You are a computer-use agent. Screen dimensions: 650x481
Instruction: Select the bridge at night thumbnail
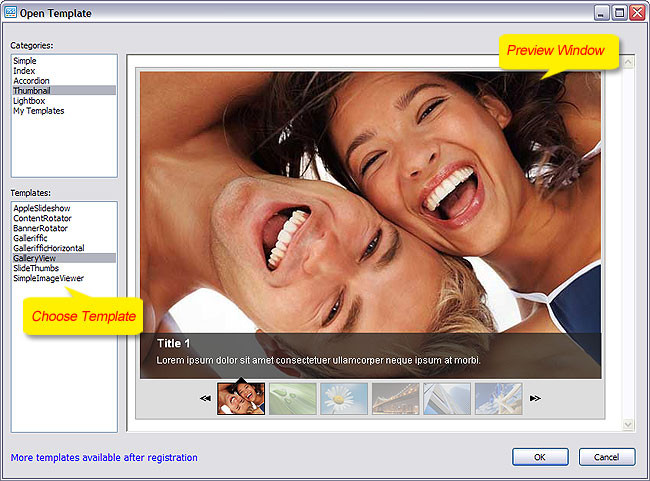(x=395, y=398)
